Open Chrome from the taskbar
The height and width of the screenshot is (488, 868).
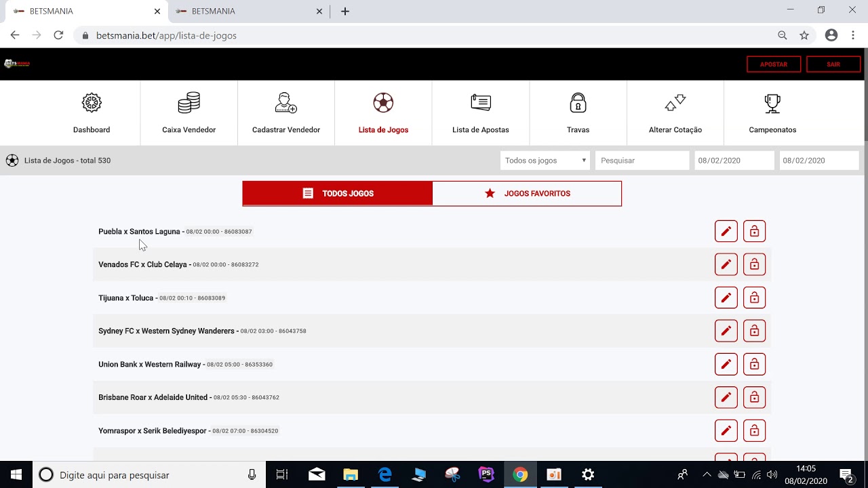click(520, 474)
